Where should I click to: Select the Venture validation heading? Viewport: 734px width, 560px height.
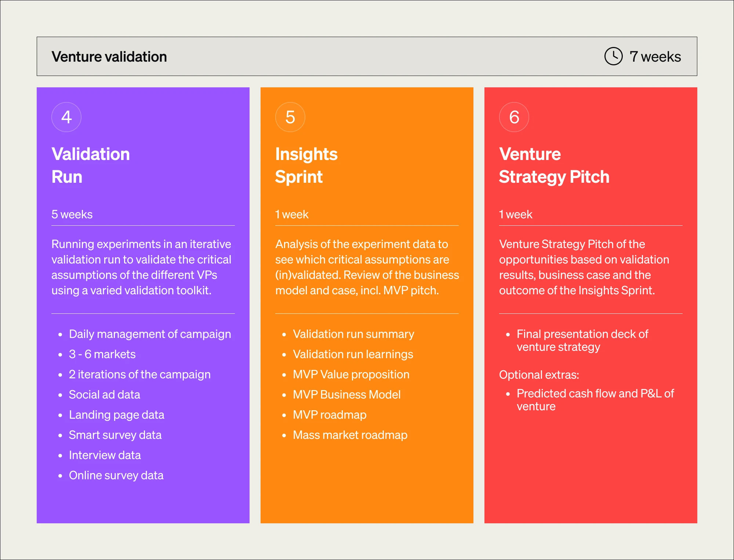pos(109,57)
